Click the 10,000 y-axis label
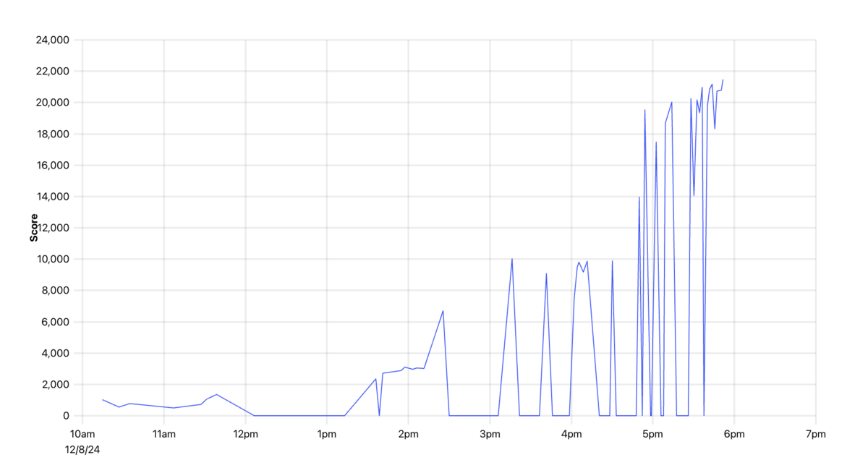This screenshot has width=868, height=460. [52, 259]
